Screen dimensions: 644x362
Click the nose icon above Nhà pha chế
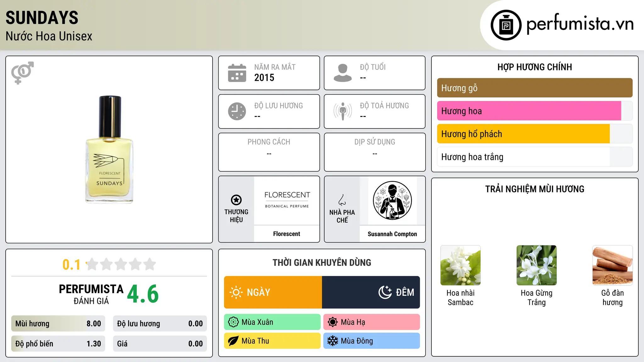[x=342, y=200]
